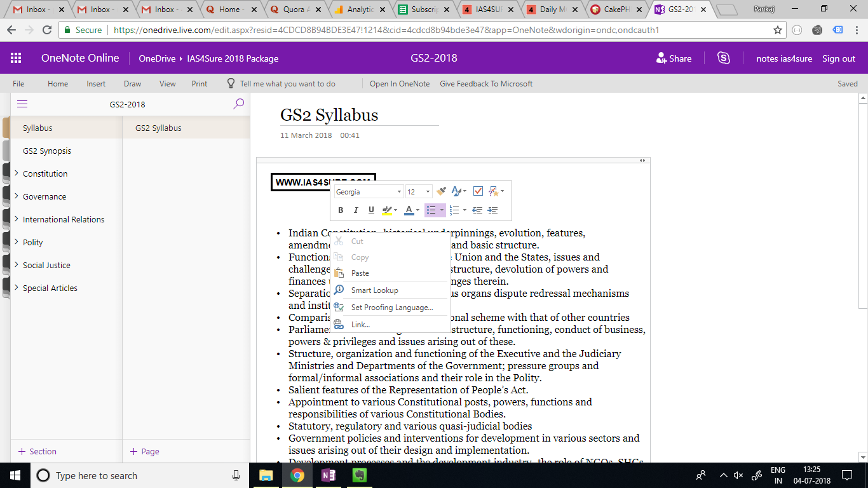The image size is (868, 488).
Task: Click the Format Painter brush icon
Action: coord(442,191)
